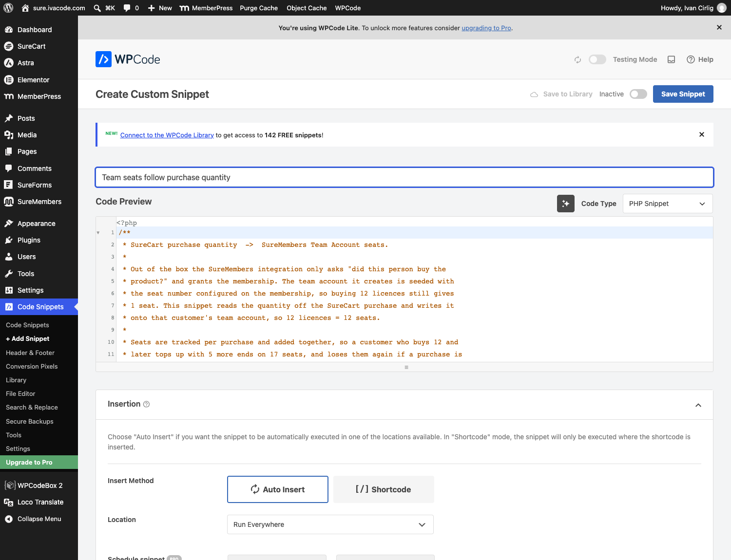Open comments bubble in admin bar

pos(131,8)
